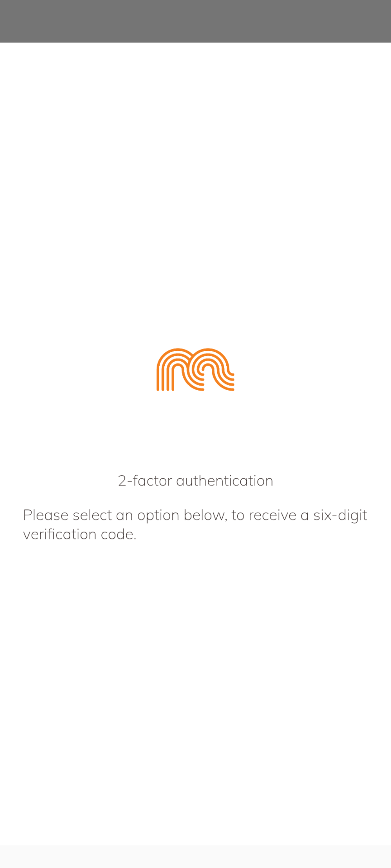Tap the empty options area below the instructions
The image size is (391, 868).
pos(195,694)
